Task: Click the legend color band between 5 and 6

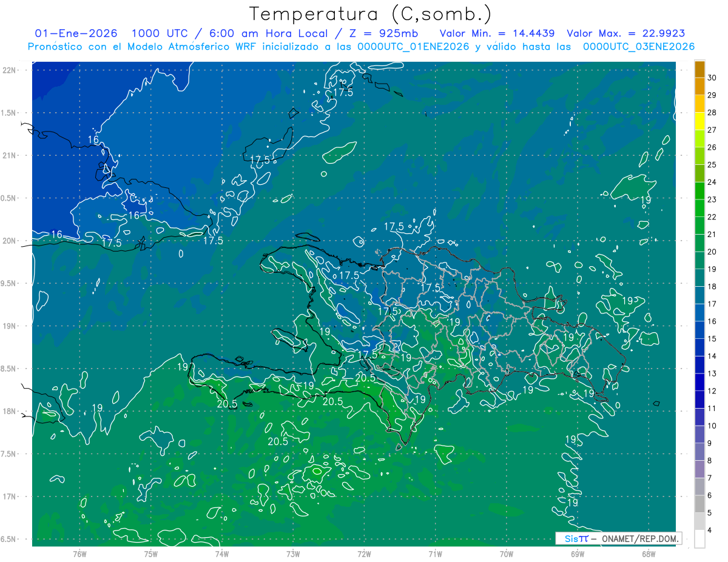Action: (x=699, y=504)
